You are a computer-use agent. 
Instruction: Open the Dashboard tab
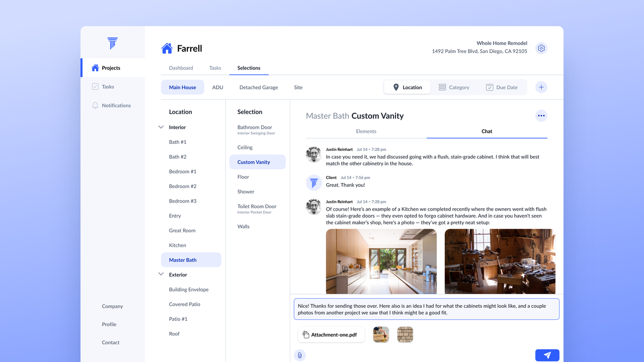click(x=181, y=68)
